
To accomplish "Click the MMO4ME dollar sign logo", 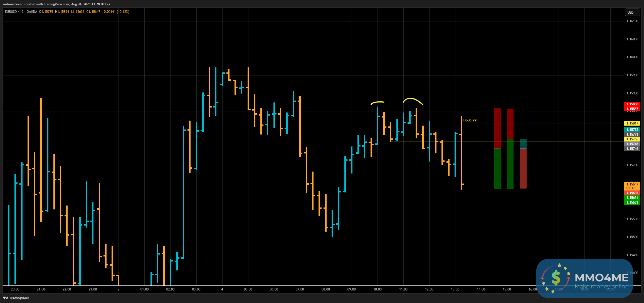I will point(556,278).
